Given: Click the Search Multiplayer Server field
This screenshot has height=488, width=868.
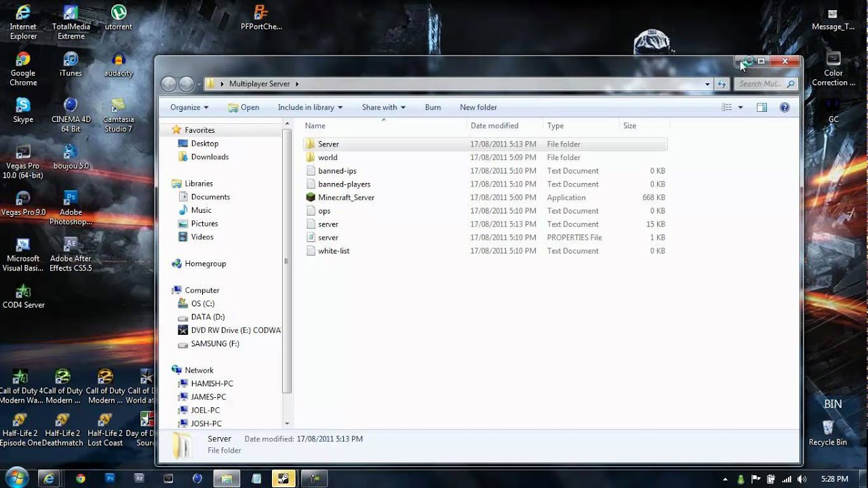Looking at the screenshot, I should point(765,84).
